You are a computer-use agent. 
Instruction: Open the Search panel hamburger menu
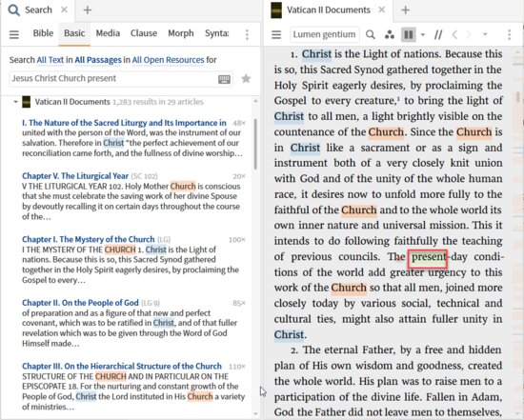(x=14, y=34)
